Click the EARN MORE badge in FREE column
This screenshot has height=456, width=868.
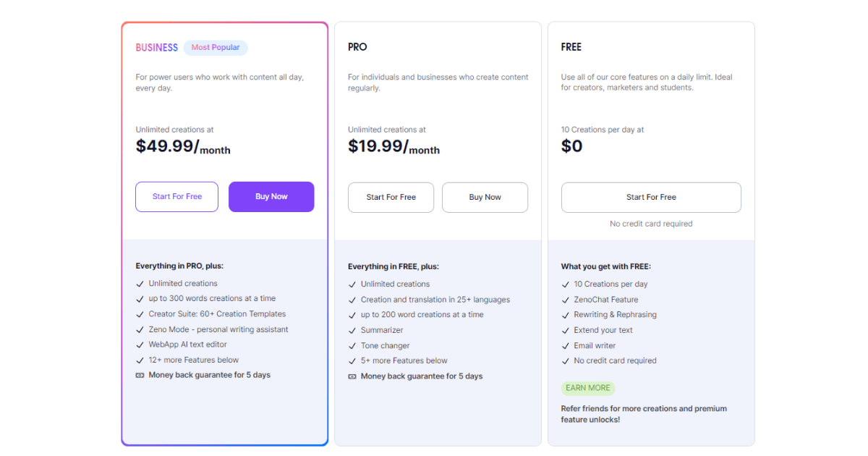[x=587, y=388]
